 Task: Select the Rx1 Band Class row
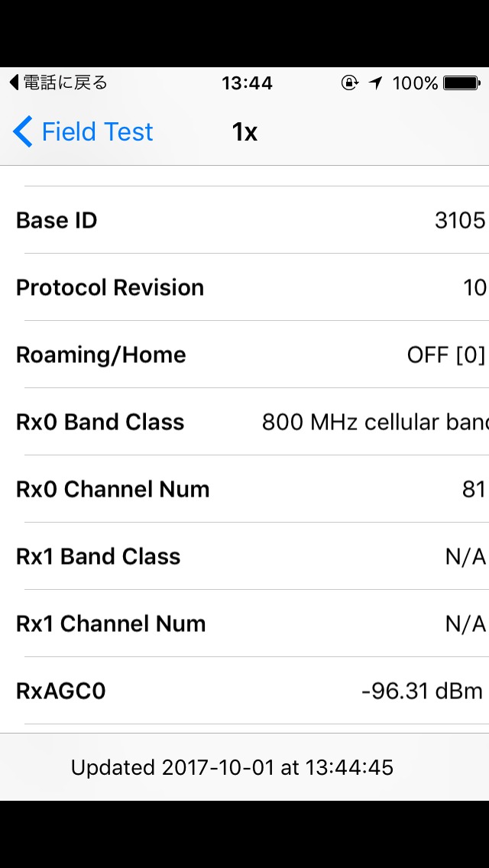tap(244, 556)
